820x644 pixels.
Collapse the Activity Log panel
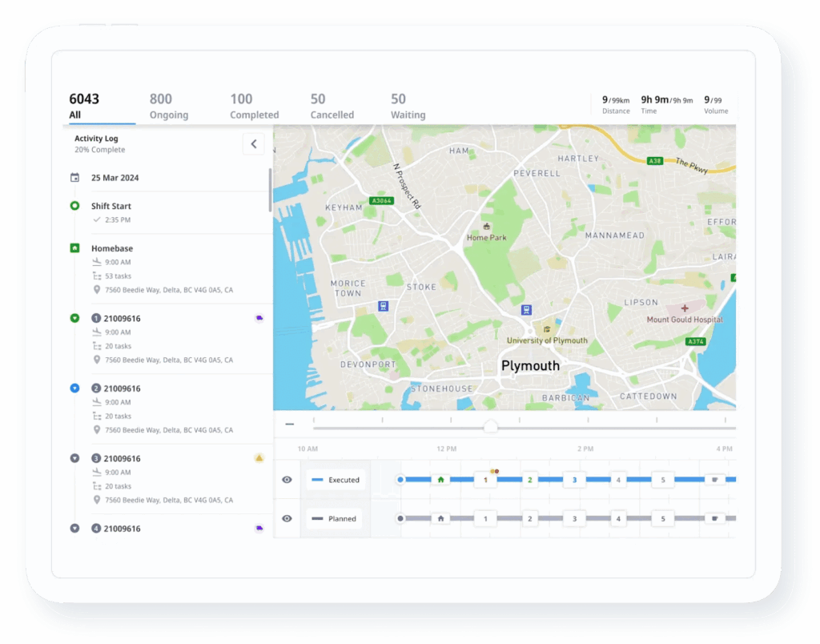[254, 143]
